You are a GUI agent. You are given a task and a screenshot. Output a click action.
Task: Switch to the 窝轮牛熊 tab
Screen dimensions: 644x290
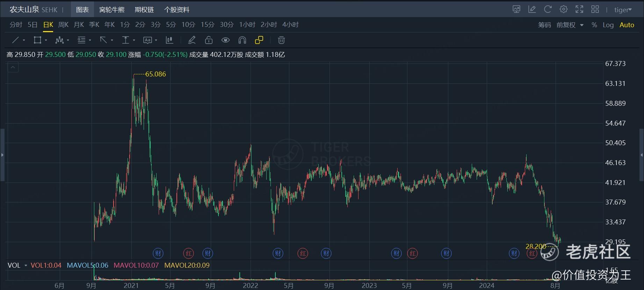pyautogui.click(x=112, y=9)
